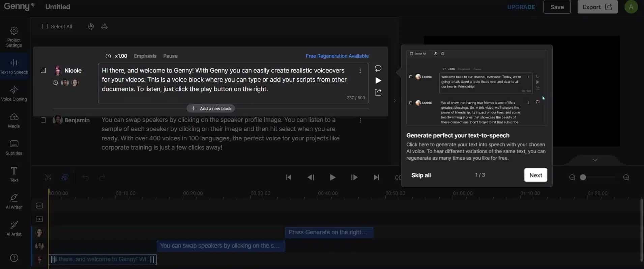Click the Export button
The height and width of the screenshot is (269, 644).
[x=597, y=7]
